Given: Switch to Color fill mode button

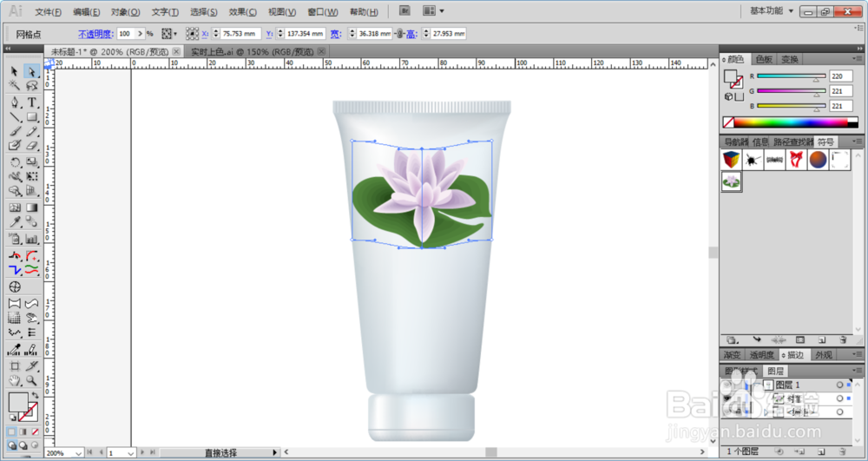Looking at the screenshot, I should [x=11, y=431].
